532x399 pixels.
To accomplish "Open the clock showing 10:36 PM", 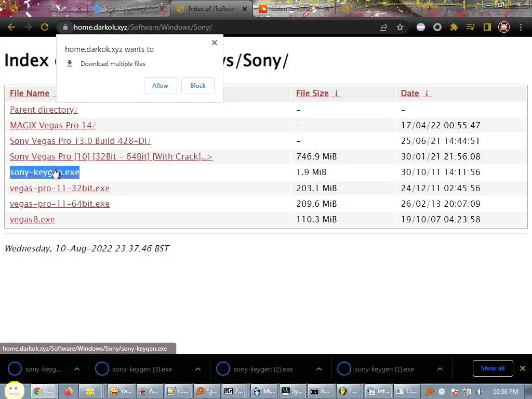I will point(506,392).
